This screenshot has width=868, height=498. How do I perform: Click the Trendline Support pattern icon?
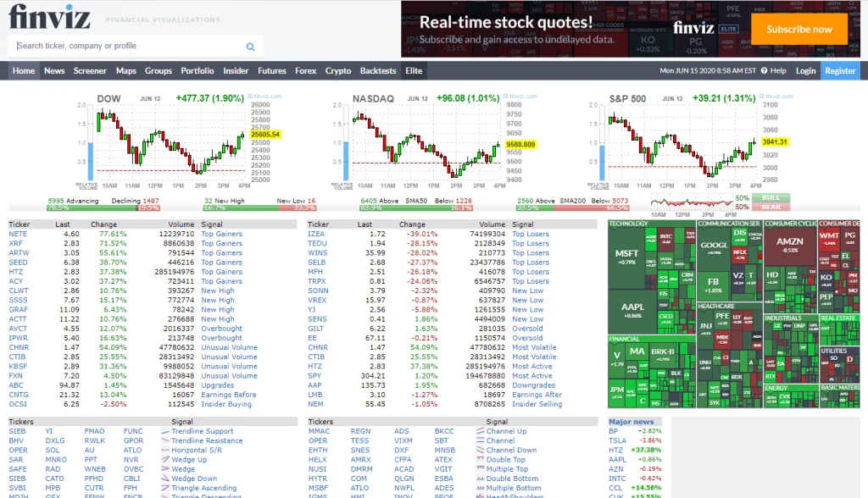click(165, 431)
